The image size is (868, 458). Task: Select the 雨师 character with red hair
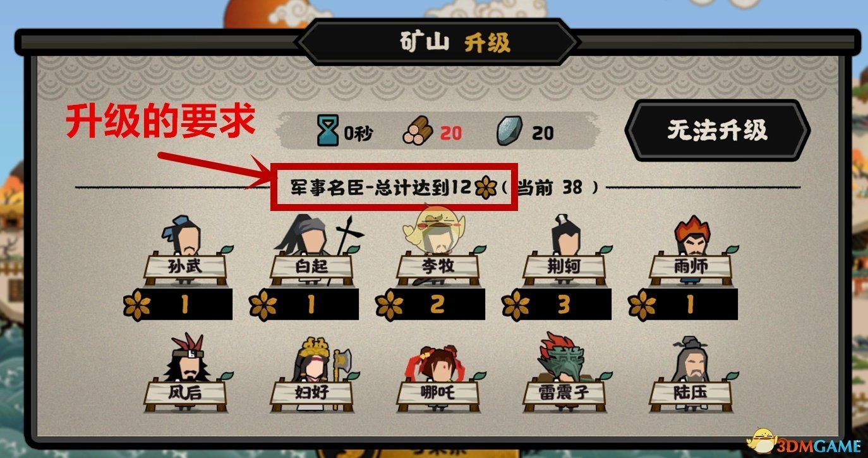point(690,250)
